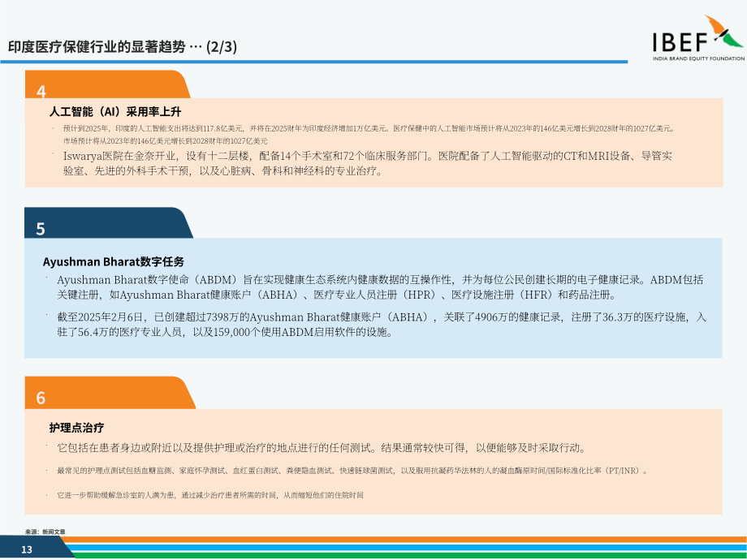Click the heading 护理点治疗
This screenshot has width=747, height=560.
[x=76, y=428]
